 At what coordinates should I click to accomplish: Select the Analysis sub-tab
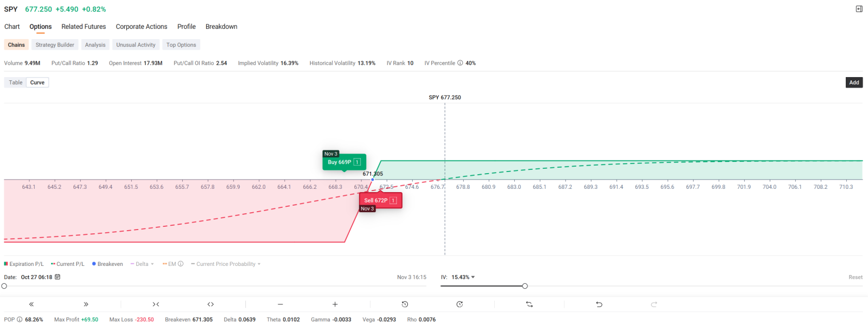95,45
